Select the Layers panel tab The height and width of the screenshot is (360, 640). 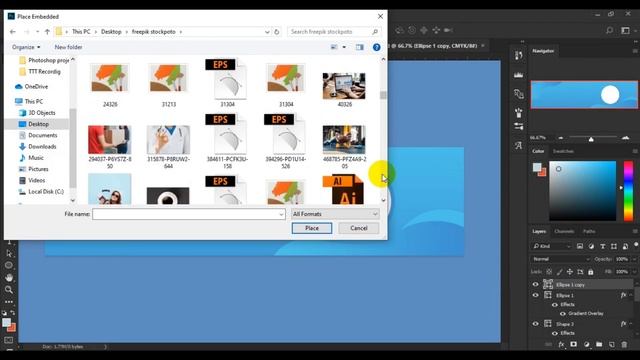coord(539,231)
